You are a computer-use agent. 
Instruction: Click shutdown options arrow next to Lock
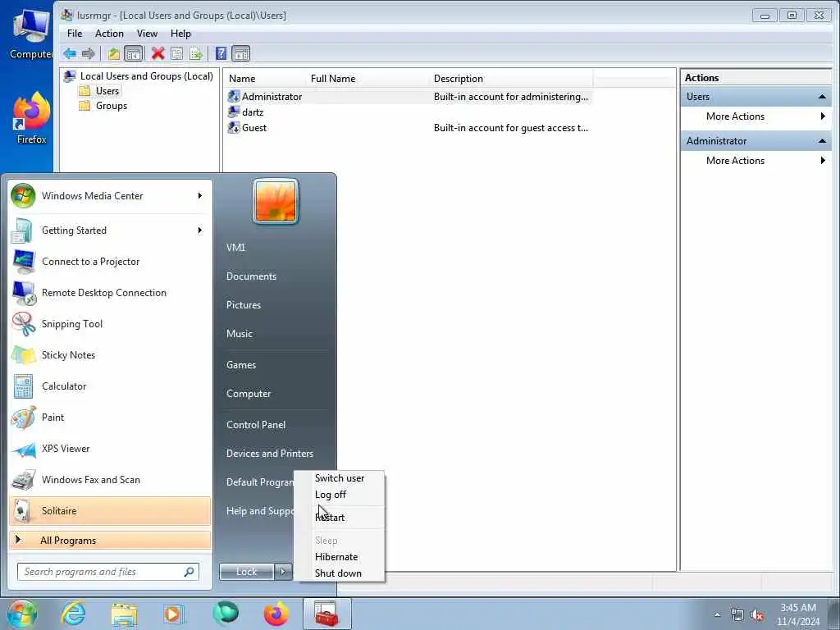(x=283, y=572)
